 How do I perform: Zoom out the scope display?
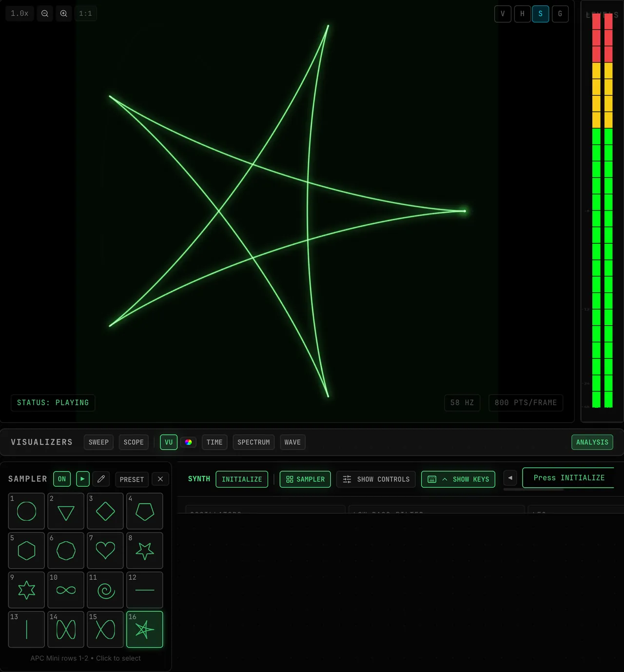pyautogui.click(x=45, y=14)
